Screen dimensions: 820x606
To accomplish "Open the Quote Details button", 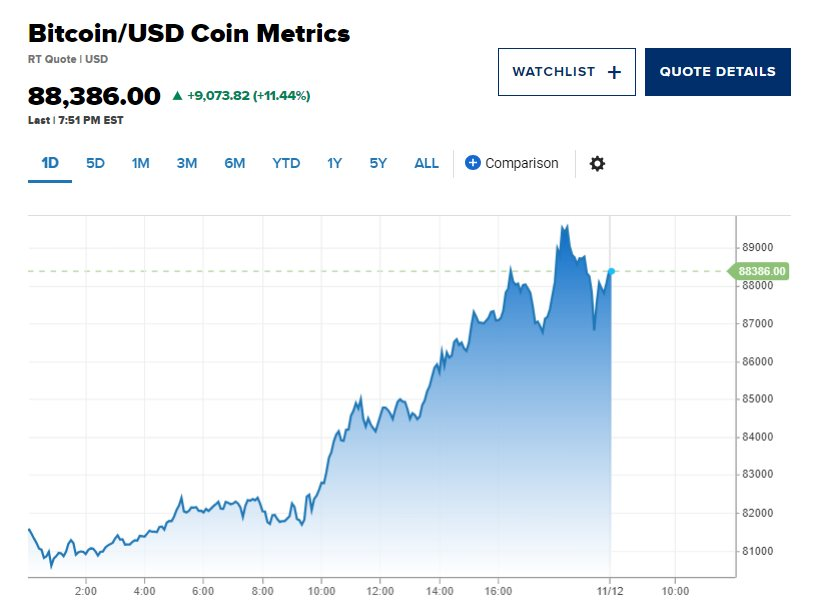I will (718, 72).
